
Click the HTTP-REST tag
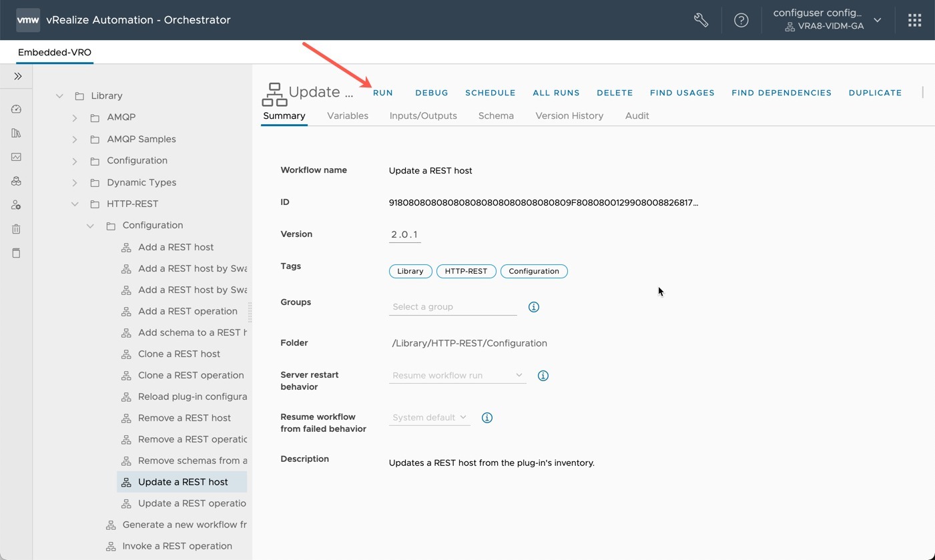[x=466, y=271]
